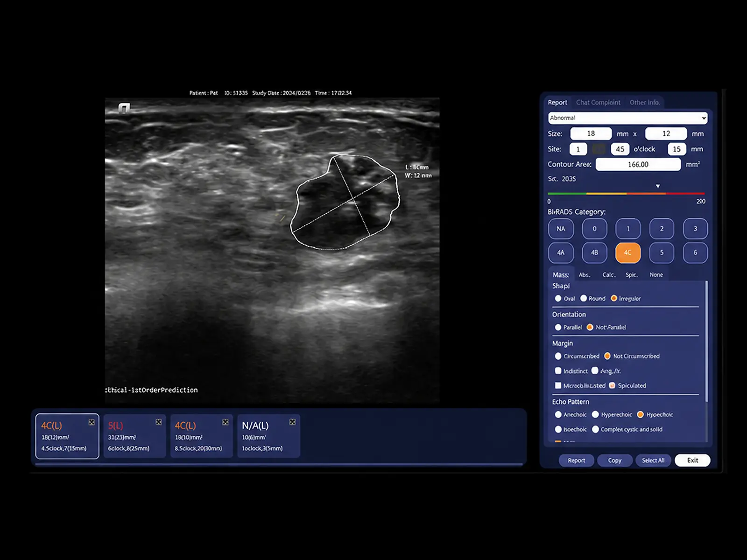Click the Report button at bottom
The height and width of the screenshot is (560, 747).
(577, 461)
